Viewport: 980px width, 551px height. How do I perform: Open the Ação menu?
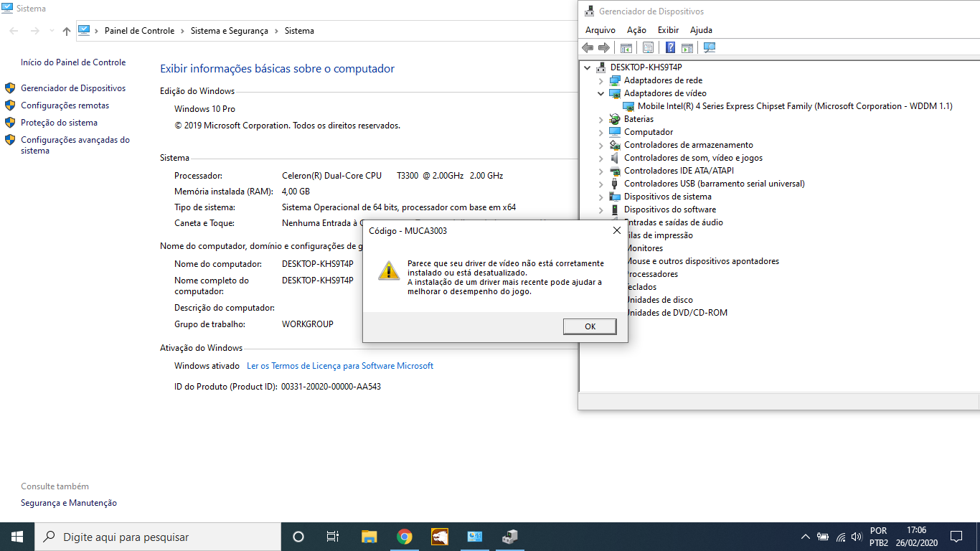point(636,30)
